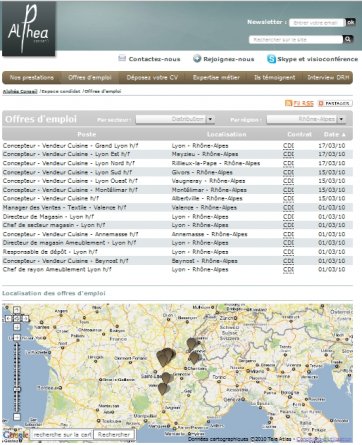Click the map zoom-out minus button

[x=17, y=417]
